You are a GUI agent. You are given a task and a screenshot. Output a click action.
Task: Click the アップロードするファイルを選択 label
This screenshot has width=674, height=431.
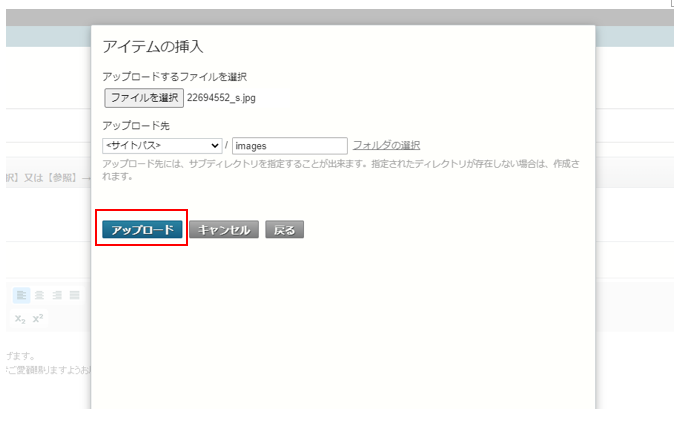174,77
